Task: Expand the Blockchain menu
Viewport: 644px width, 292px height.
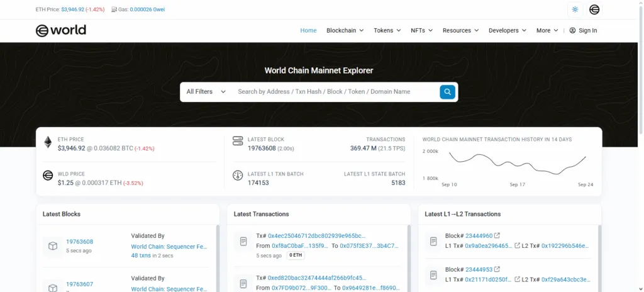Action: (x=345, y=30)
